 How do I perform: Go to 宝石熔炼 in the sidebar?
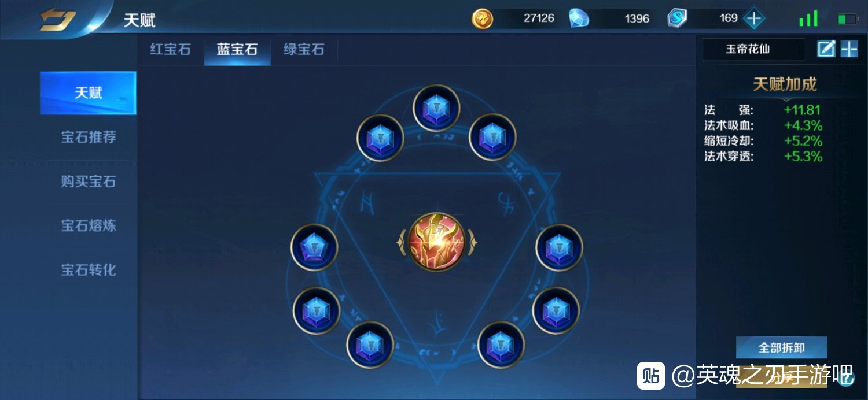pos(89,225)
